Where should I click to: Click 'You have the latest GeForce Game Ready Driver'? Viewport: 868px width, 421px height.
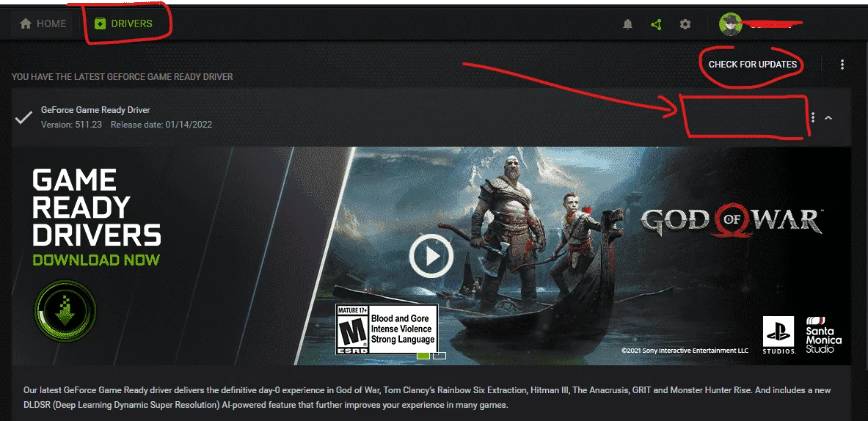pos(123,76)
